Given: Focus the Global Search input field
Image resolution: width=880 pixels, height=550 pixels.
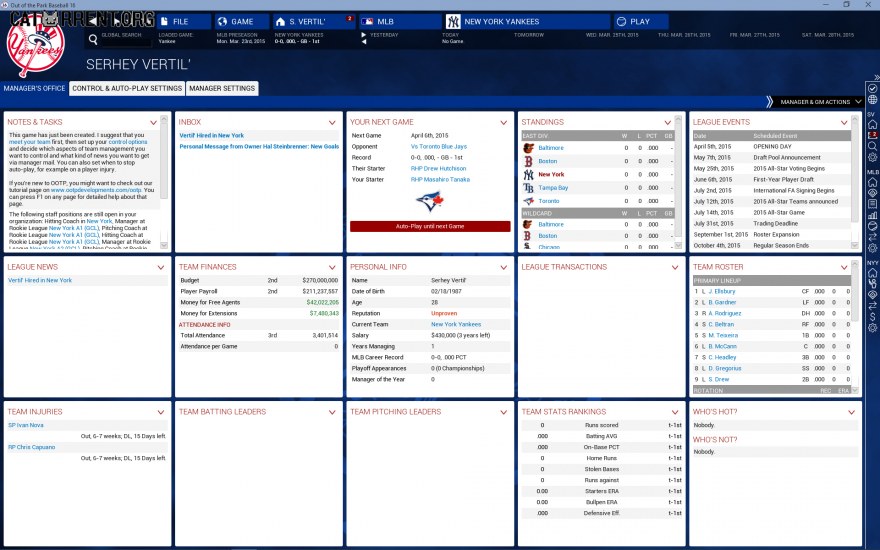Looking at the screenshot, I should tap(126, 42).
